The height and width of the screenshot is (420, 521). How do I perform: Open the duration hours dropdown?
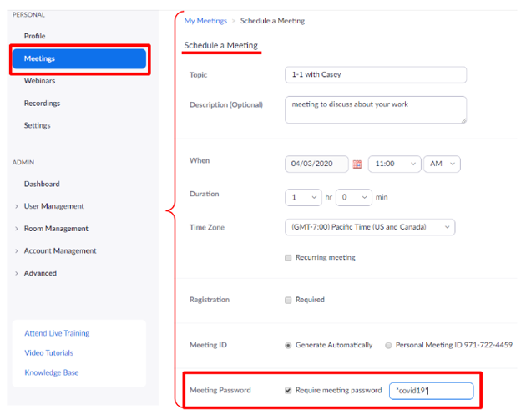(x=303, y=197)
